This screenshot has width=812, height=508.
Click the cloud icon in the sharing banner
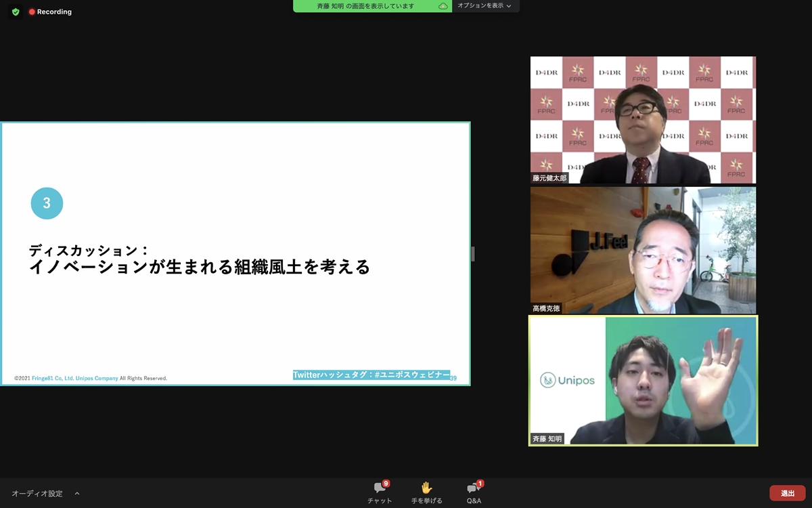(x=443, y=6)
